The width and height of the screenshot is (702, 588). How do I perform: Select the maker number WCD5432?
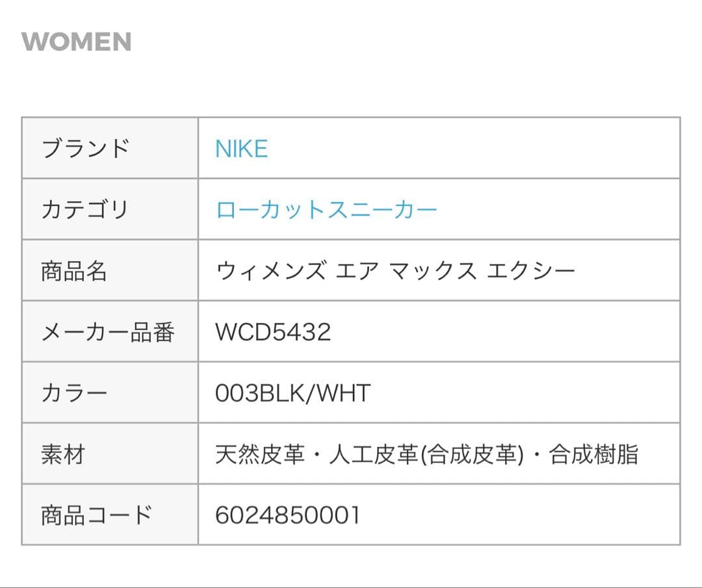pyautogui.click(x=272, y=332)
